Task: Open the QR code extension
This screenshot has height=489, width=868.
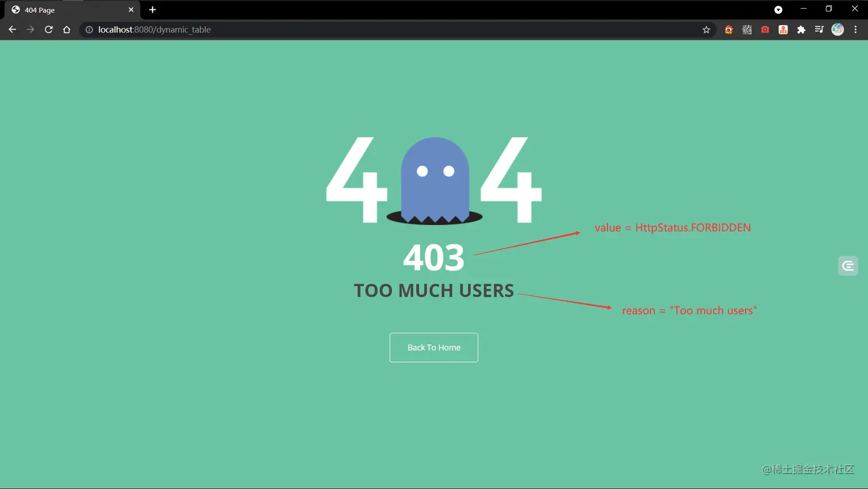Action: click(x=747, y=29)
